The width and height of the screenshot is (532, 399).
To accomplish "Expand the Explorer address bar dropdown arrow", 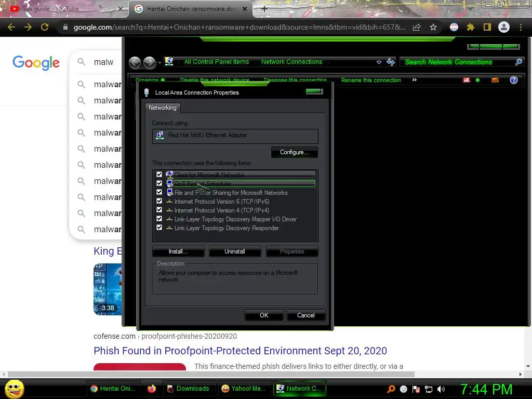I will (x=379, y=62).
